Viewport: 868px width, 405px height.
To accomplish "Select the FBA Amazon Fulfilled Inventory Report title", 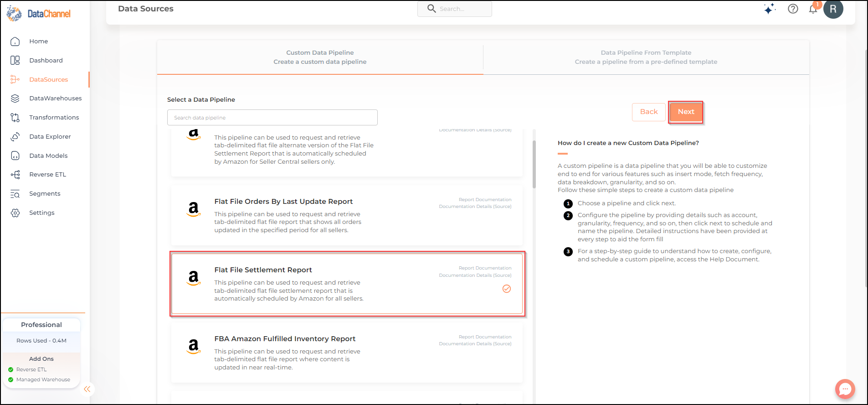I will click(285, 339).
